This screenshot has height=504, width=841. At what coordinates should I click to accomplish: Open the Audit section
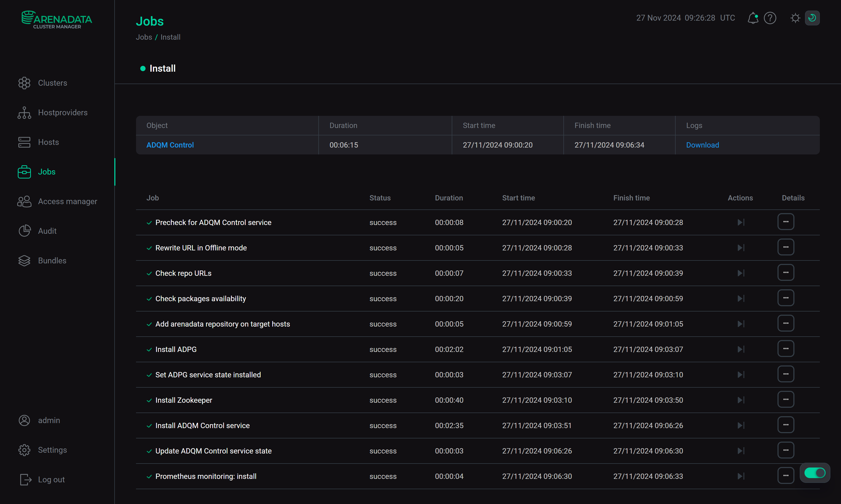tap(47, 231)
